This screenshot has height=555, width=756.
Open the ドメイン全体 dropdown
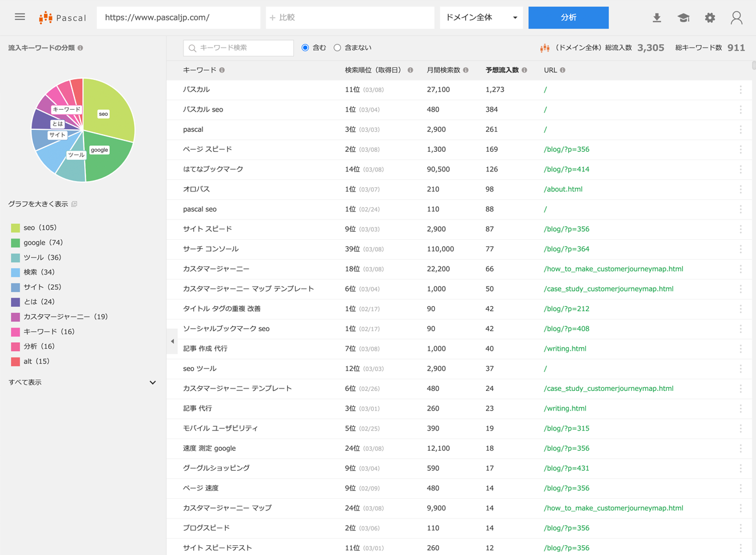tap(481, 18)
